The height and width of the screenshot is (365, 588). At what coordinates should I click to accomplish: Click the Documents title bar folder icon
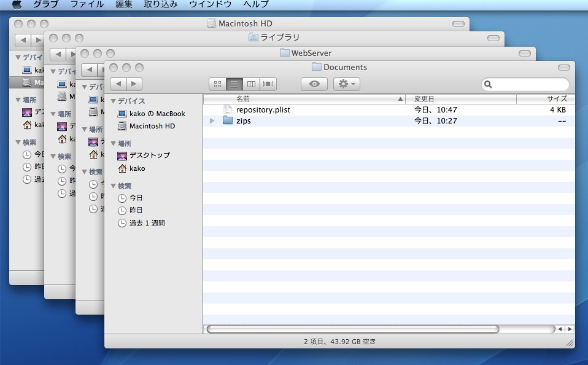(317, 67)
